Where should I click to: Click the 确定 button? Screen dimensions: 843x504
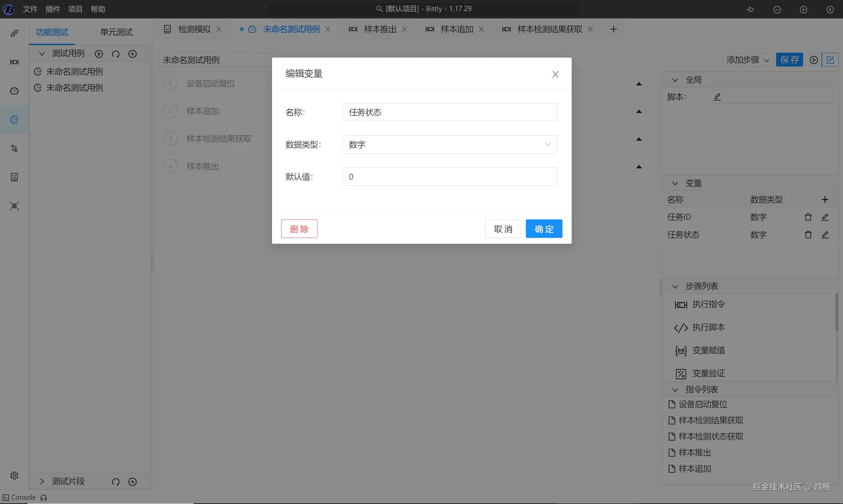[544, 229]
